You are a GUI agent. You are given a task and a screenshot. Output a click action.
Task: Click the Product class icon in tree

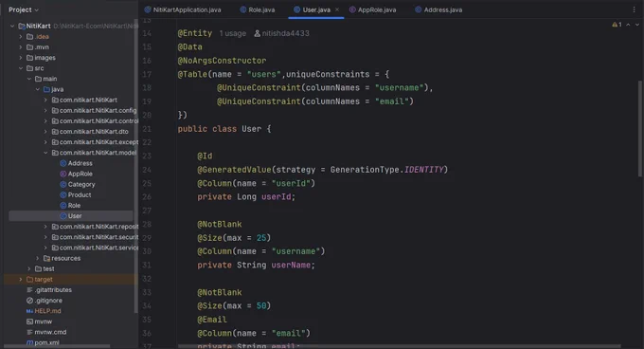[63, 194]
